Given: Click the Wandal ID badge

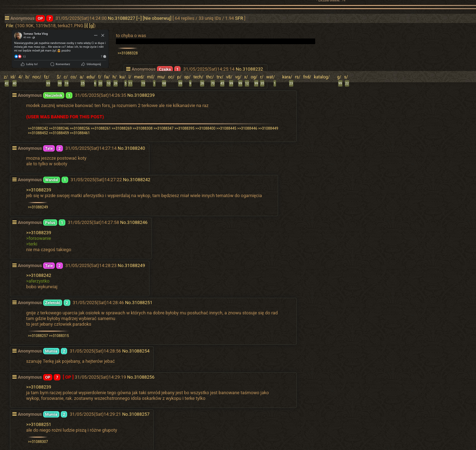Looking at the screenshot, I should [x=52, y=180].
